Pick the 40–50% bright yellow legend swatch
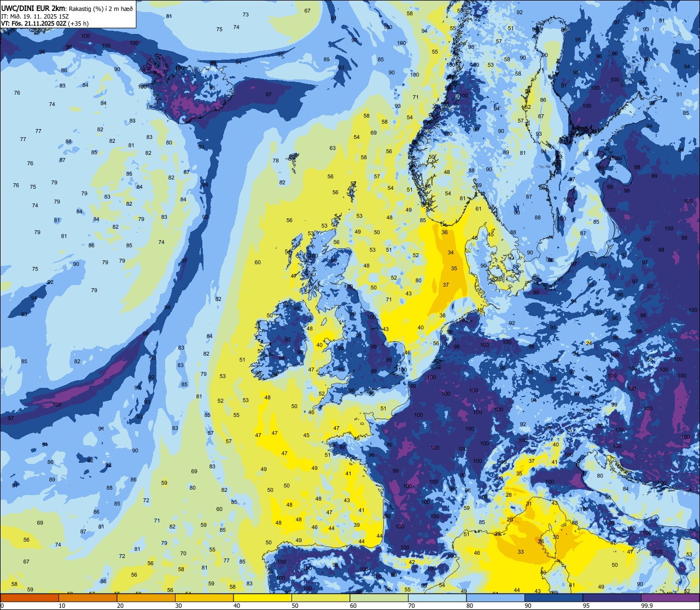700x610 pixels. 262,598
